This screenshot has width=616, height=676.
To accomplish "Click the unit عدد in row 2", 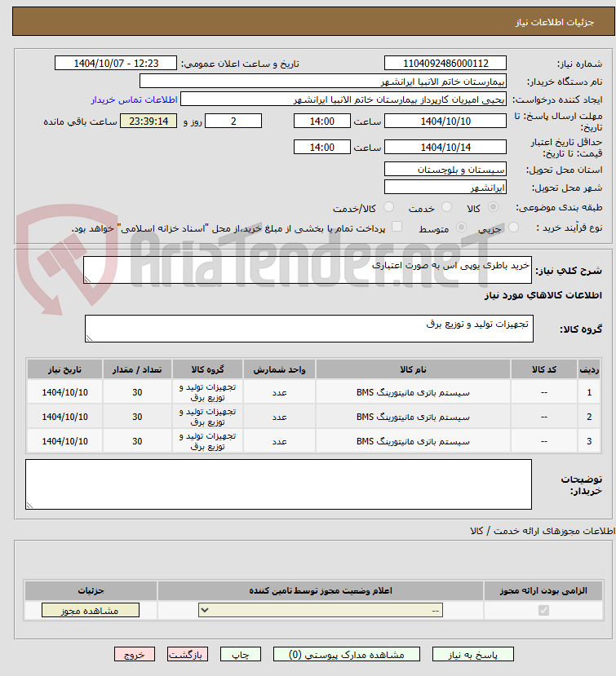I will pos(280,418).
